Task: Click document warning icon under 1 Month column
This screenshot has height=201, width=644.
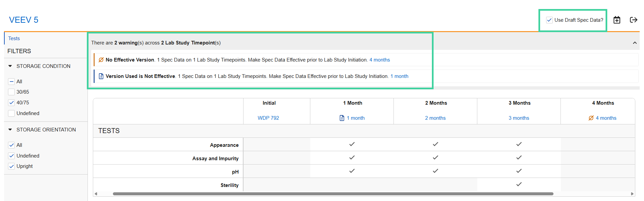Action: tap(342, 118)
